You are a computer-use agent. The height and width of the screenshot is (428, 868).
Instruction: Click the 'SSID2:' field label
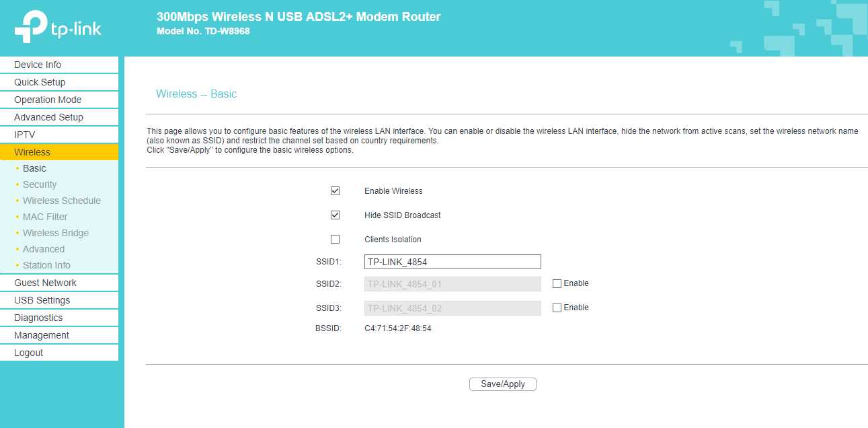coord(329,284)
